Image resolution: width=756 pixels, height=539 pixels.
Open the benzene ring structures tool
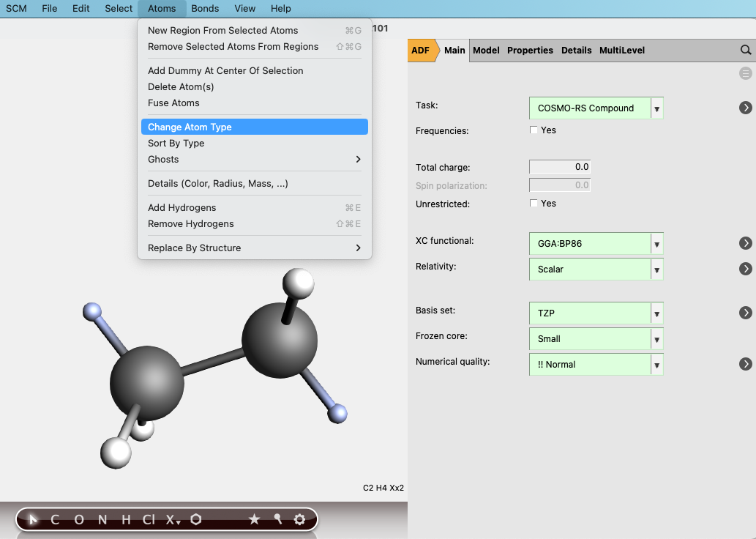click(x=196, y=519)
